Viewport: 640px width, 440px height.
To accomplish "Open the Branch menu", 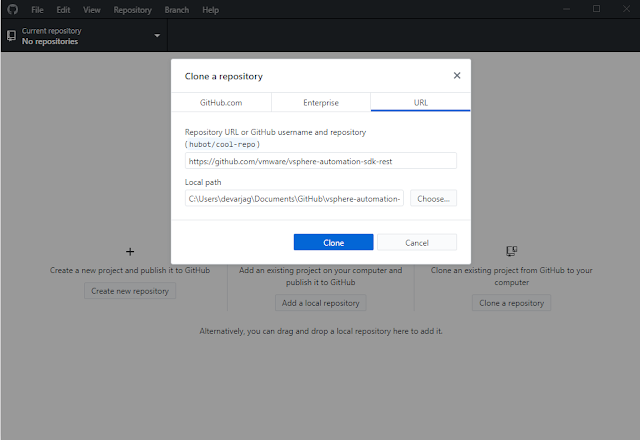I will coord(177,10).
